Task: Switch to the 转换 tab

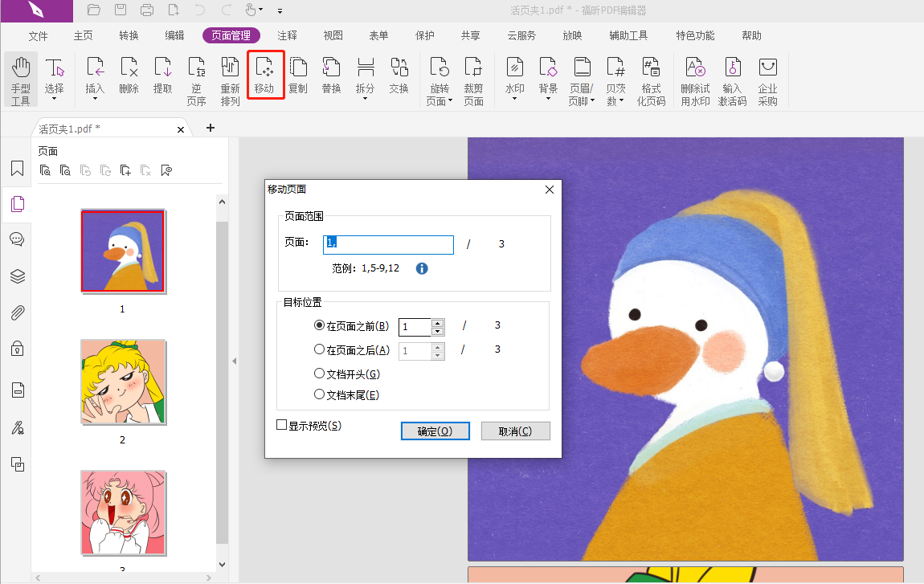Action: pos(129,36)
